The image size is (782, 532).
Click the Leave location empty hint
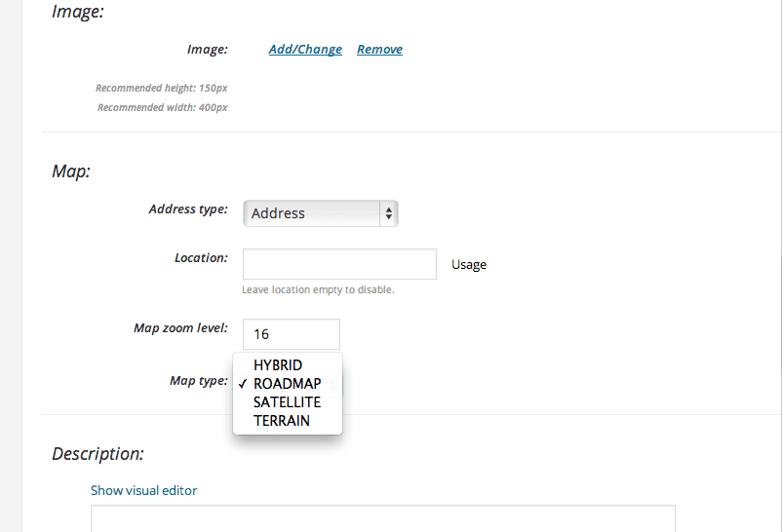[x=318, y=289]
